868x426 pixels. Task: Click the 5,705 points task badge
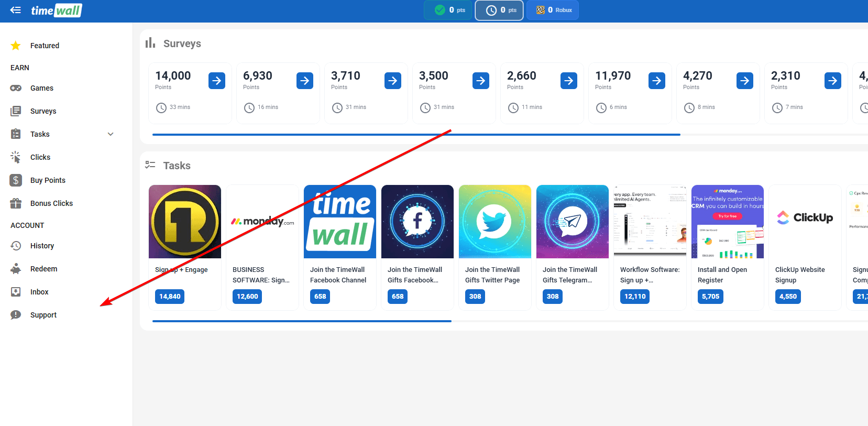710,297
